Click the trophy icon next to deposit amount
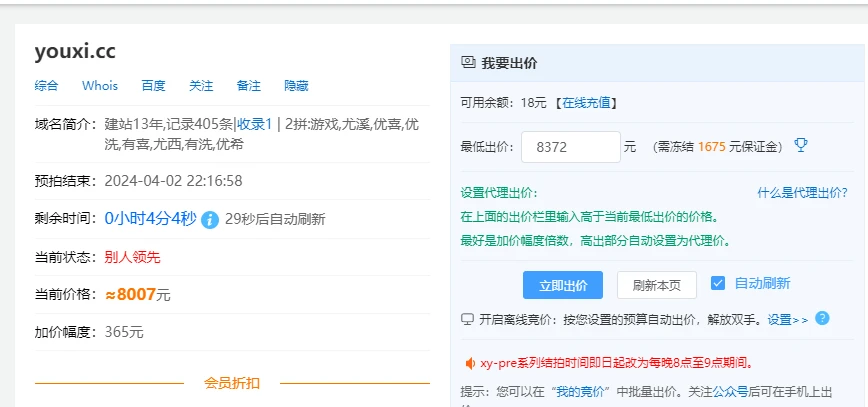 pos(800,146)
